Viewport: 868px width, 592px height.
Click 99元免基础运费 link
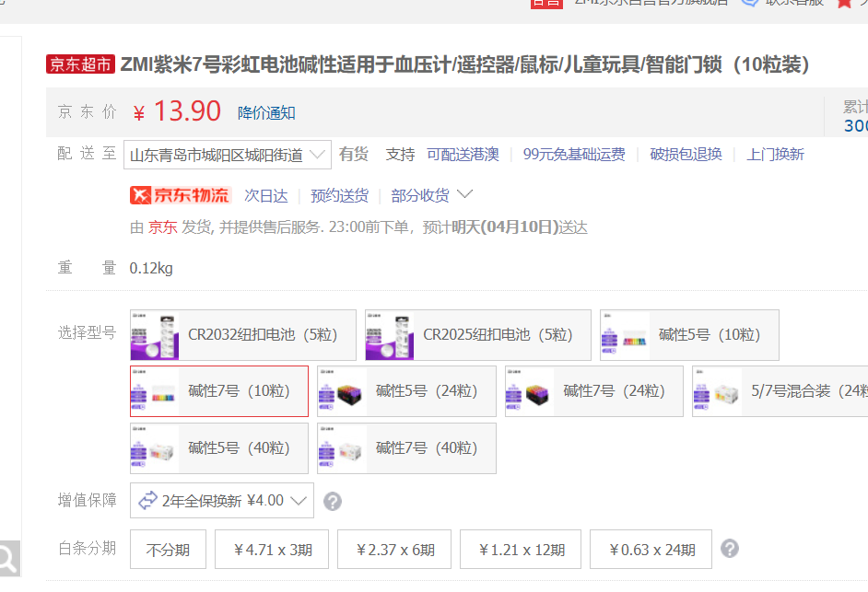click(x=574, y=155)
